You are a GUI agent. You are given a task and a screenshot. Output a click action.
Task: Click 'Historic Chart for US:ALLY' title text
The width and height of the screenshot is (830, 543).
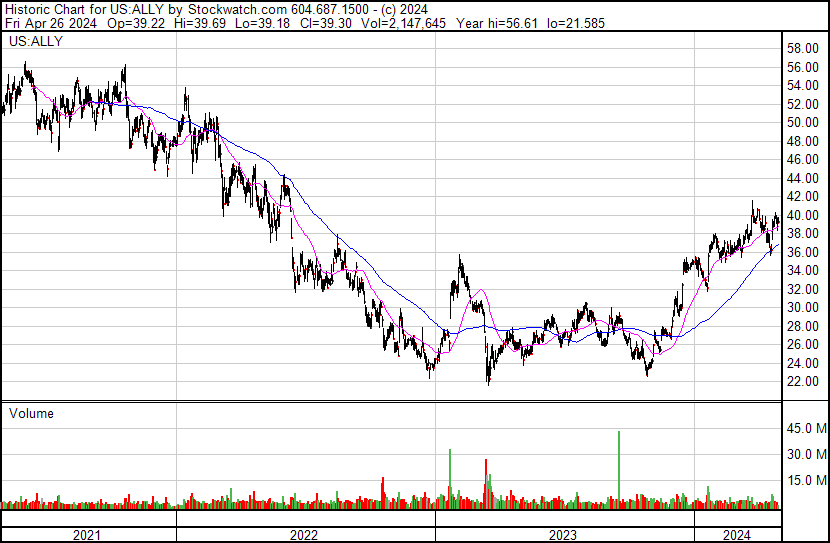84,10
